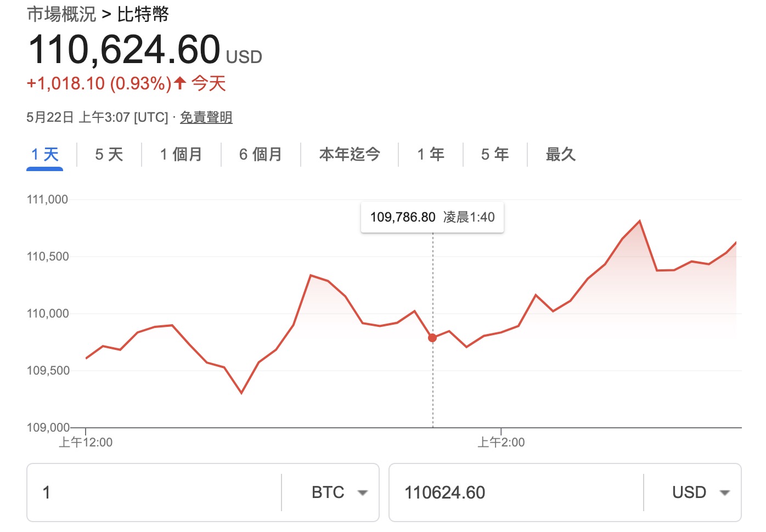766x532 pixels.
Task: Click the 市場概況 breadcrumb link
Action: pos(61,14)
